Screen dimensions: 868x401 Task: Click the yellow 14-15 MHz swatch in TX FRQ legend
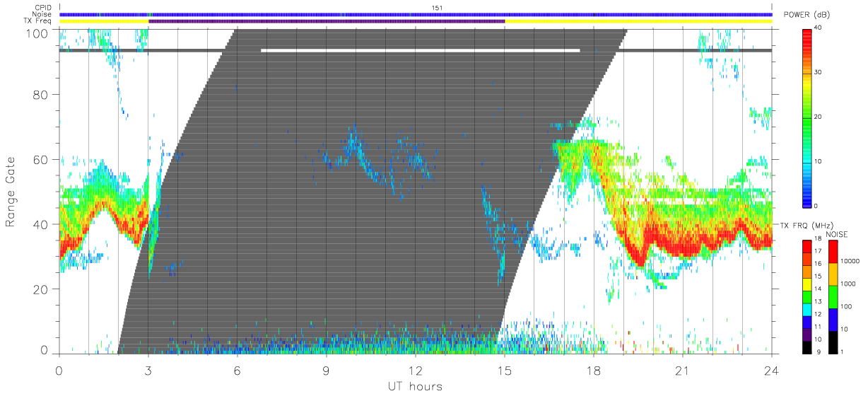(x=807, y=284)
